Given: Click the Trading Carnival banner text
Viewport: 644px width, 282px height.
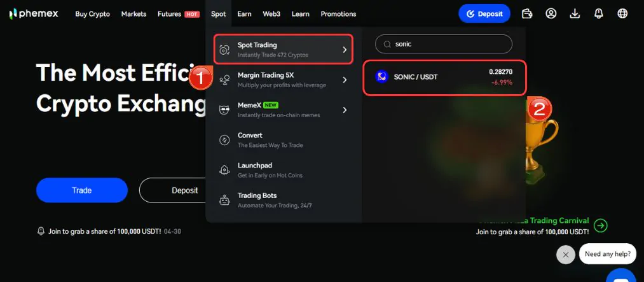Looking at the screenshot, I should (534, 221).
